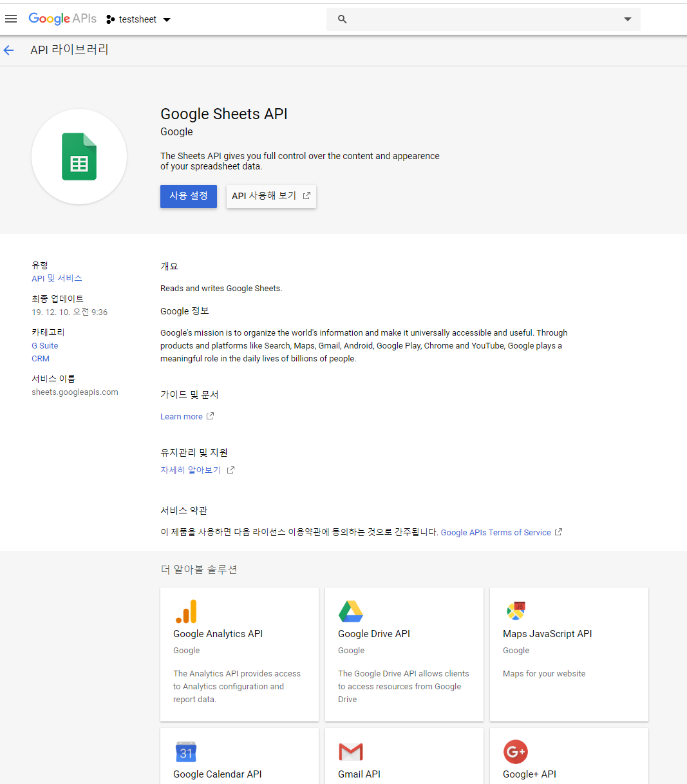
Task: Click the sheets.googleapis.com service name
Action: tap(75, 392)
